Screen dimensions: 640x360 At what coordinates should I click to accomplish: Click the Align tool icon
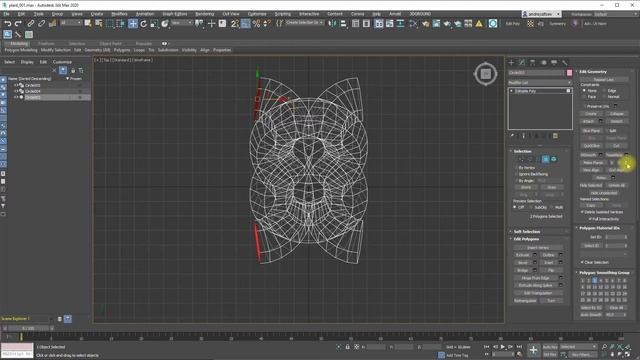point(344,24)
